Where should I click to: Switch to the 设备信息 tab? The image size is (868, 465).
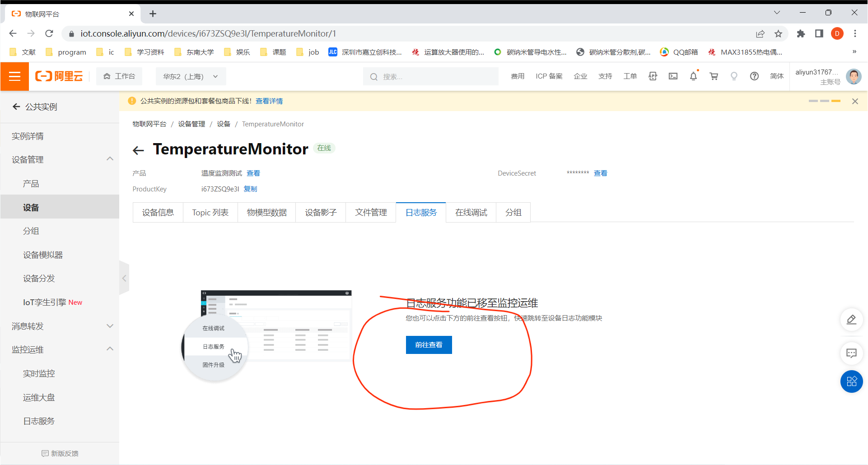(158, 212)
